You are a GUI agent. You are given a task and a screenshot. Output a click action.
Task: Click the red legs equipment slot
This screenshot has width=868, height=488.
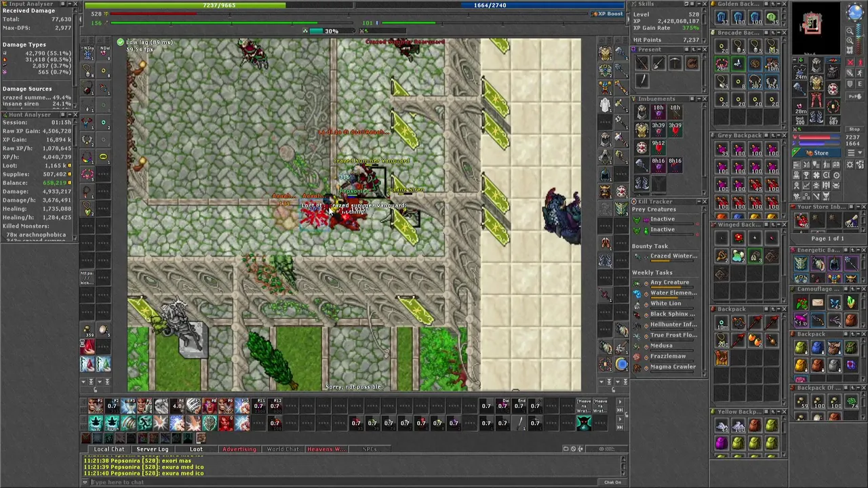(816, 99)
